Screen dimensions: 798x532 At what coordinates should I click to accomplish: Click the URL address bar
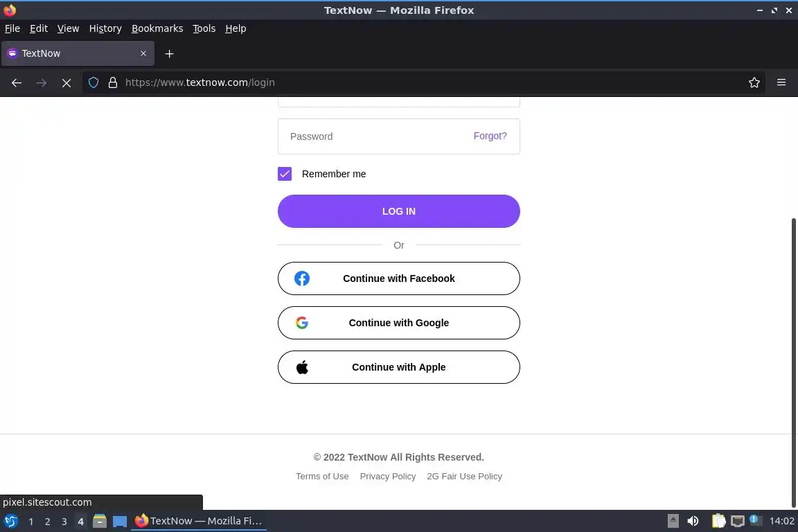coord(423,82)
